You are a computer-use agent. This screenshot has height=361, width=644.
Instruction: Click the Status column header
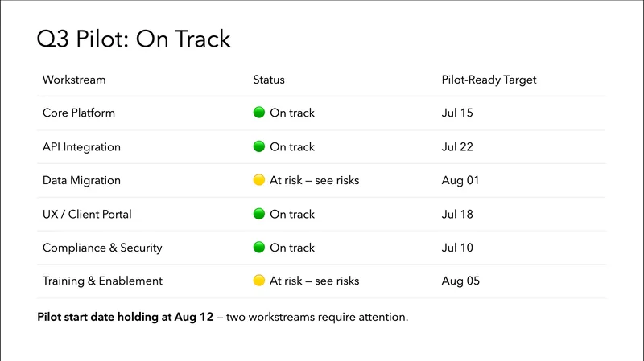coord(269,80)
